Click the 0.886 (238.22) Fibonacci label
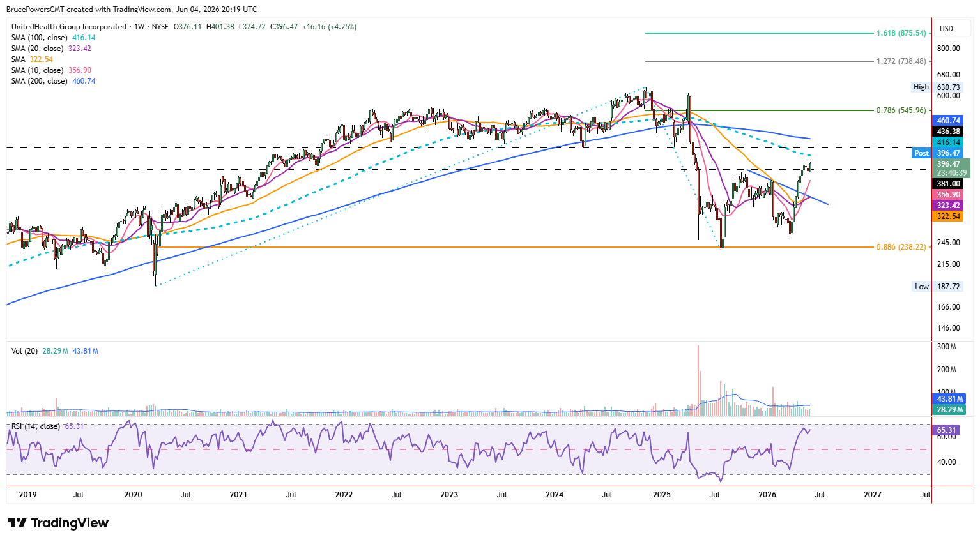The width and height of the screenshot is (980, 542). [901, 247]
